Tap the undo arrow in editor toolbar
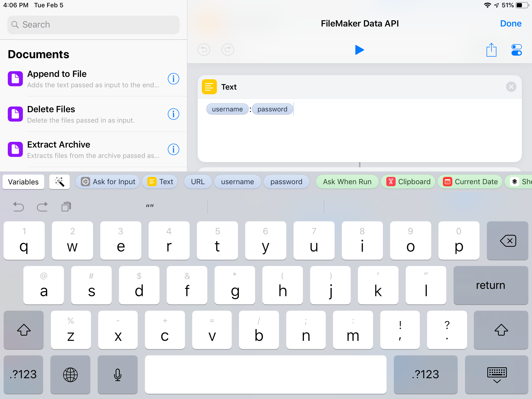532x399 pixels. [204, 50]
